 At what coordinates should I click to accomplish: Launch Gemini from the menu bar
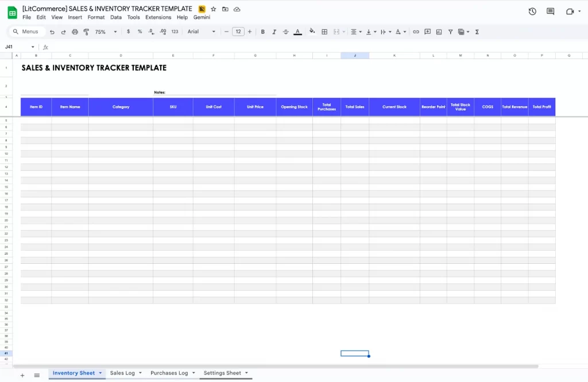coord(202,17)
